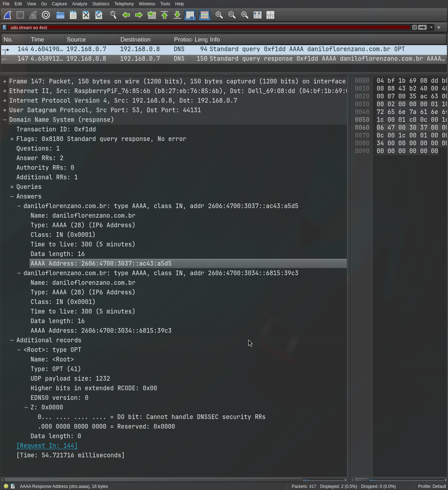Start a new capture with the shark fin icon
The height and width of the screenshot is (490, 448).
7,15
